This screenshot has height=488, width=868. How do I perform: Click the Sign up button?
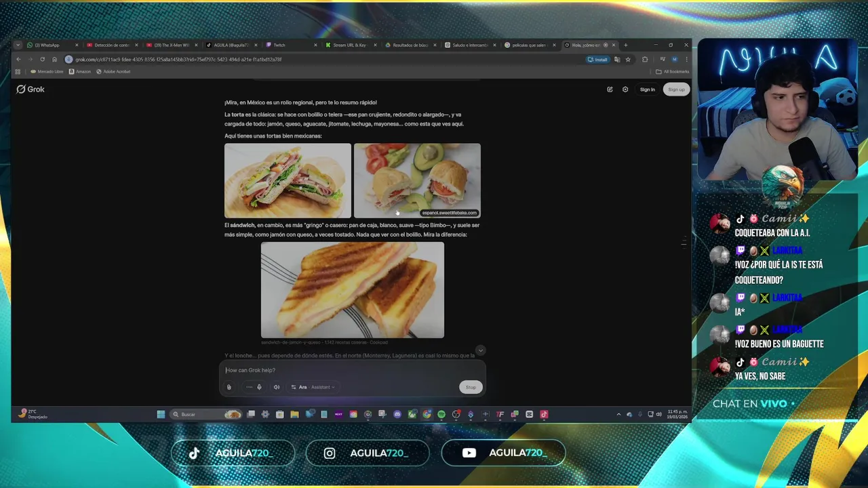[x=676, y=89]
